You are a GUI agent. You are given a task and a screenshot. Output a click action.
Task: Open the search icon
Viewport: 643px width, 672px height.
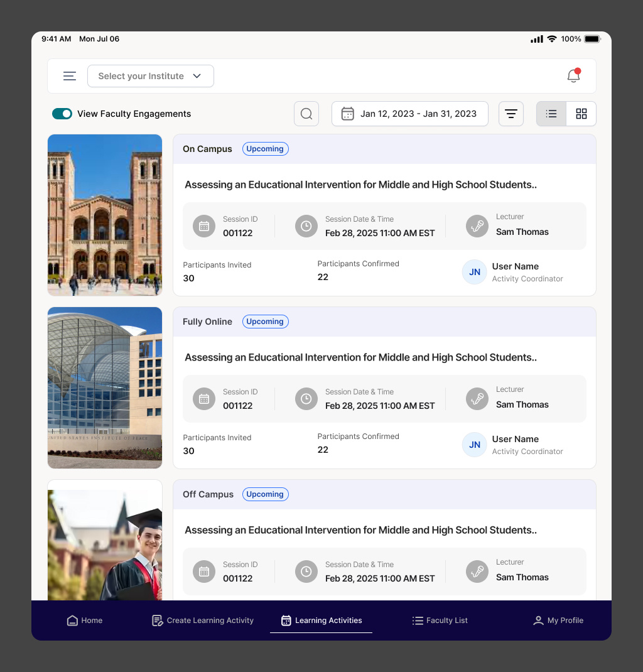tap(306, 114)
